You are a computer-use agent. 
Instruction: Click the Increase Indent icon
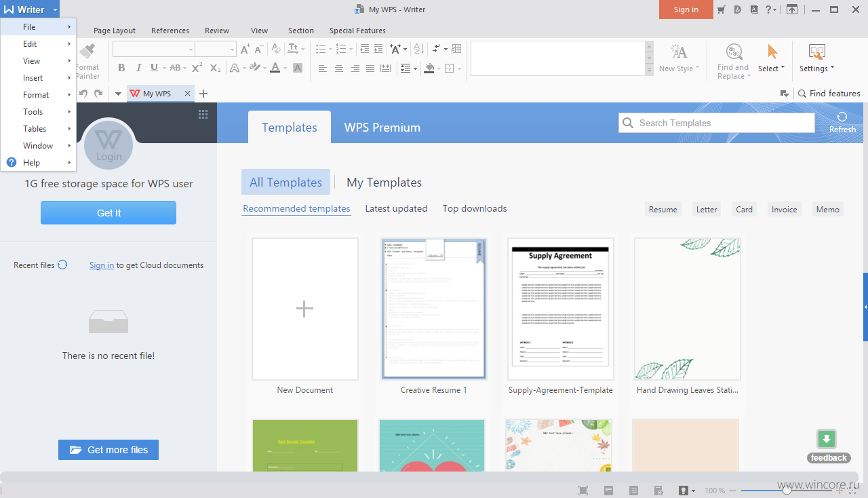pyautogui.click(x=378, y=49)
